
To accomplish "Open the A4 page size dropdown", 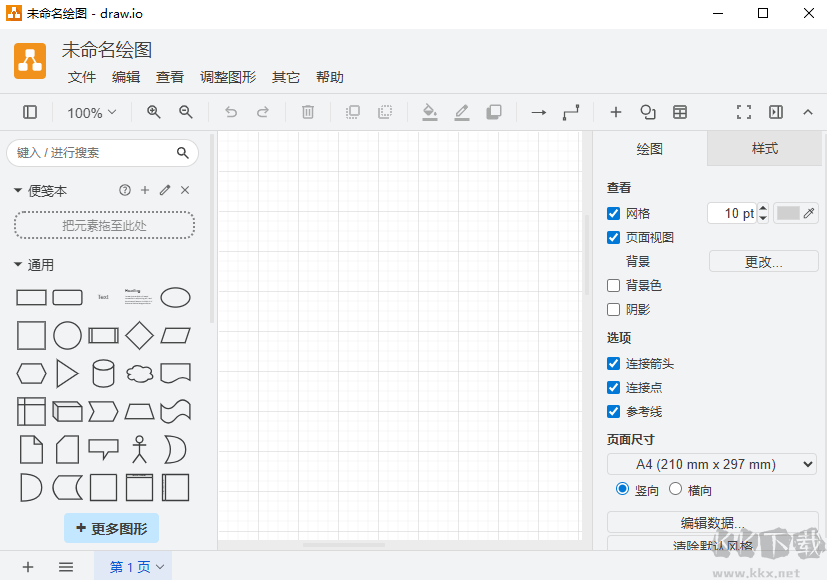I will click(712, 465).
